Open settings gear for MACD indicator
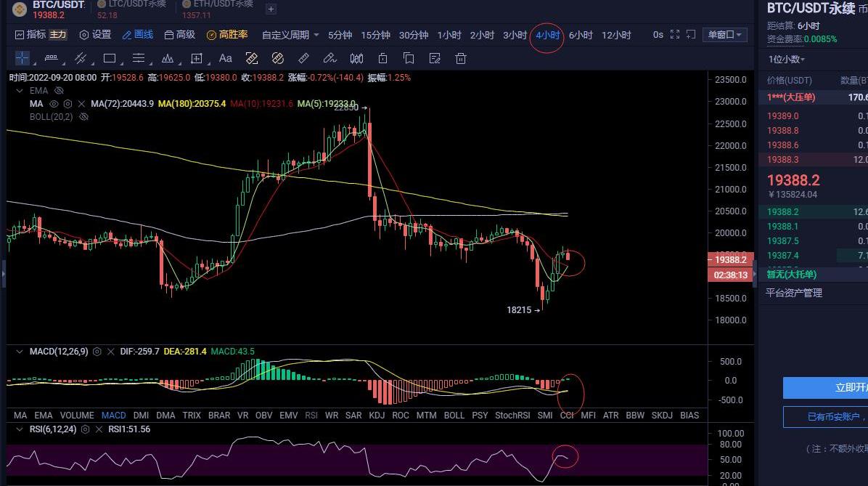Image resolution: width=868 pixels, height=486 pixels. tap(97, 352)
